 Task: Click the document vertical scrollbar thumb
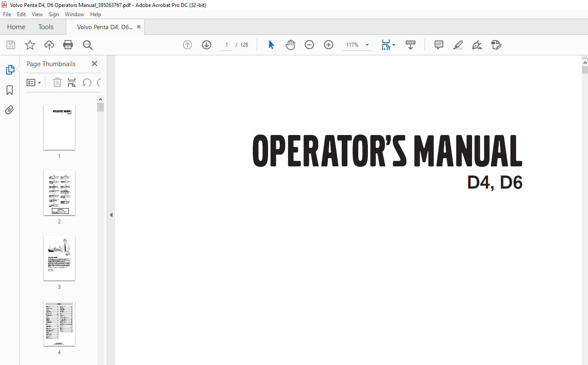(585, 70)
